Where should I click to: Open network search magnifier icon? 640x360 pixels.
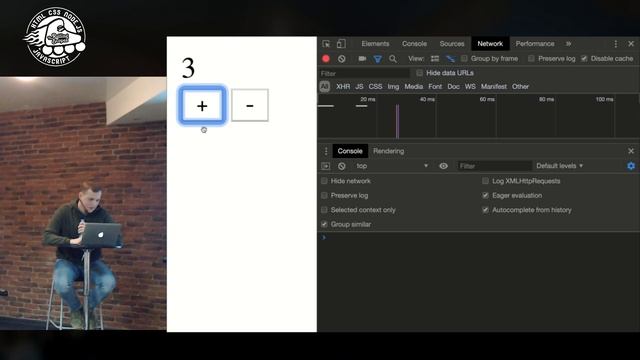point(393,59)
